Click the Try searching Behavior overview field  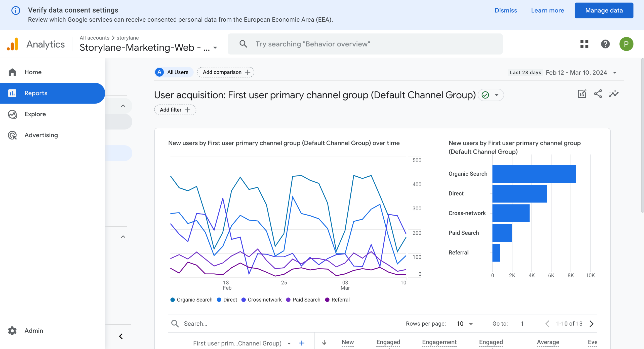(365, 44)
